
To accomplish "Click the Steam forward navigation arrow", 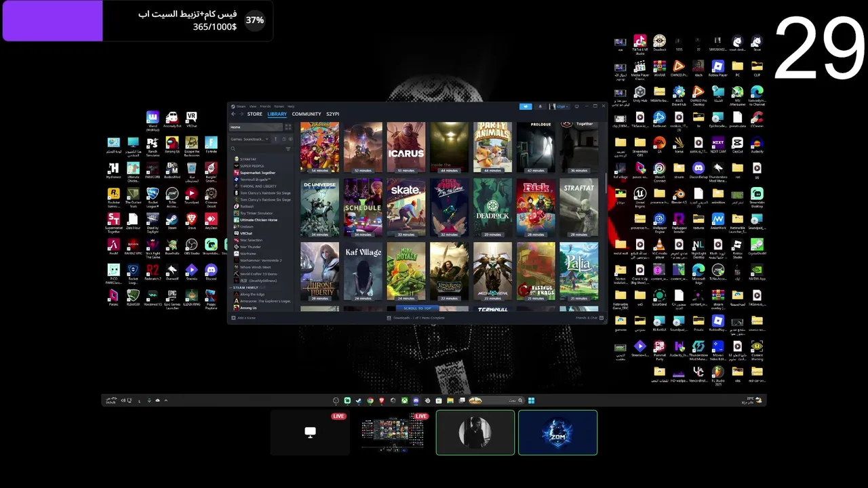I will 241,114.
